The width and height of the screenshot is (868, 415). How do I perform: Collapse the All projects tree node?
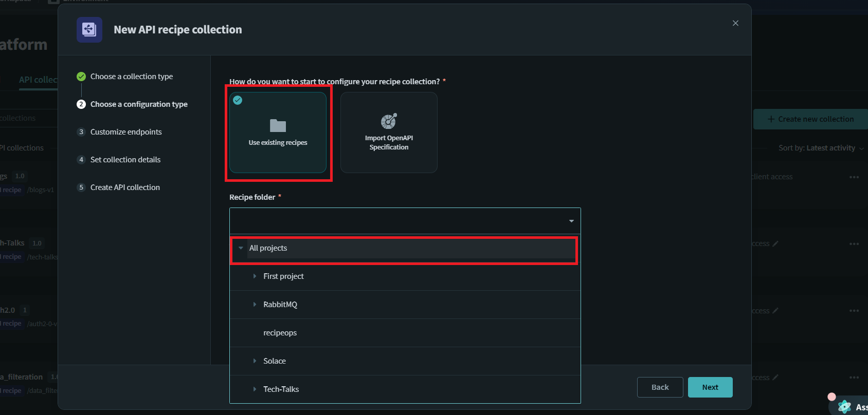point(241,248)
